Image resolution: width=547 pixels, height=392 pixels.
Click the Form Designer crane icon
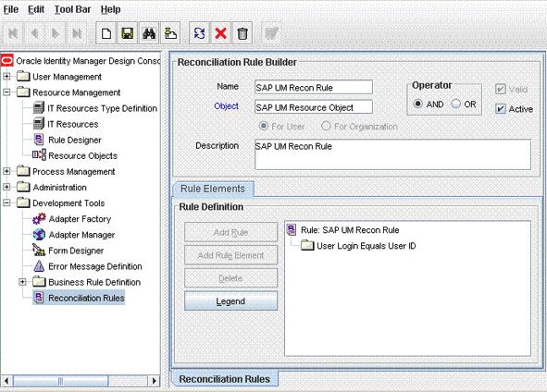tap(39, 251)
